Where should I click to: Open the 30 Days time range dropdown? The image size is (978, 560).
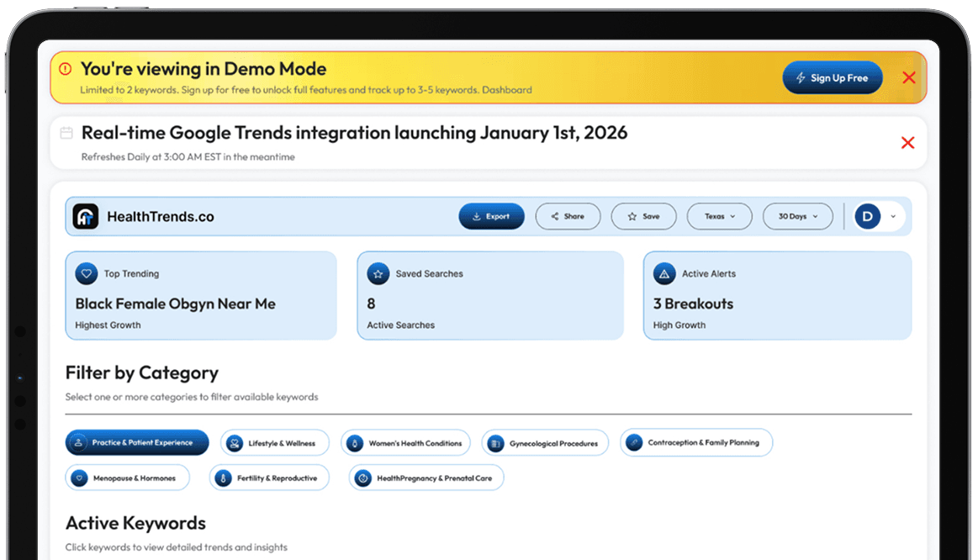797,216
